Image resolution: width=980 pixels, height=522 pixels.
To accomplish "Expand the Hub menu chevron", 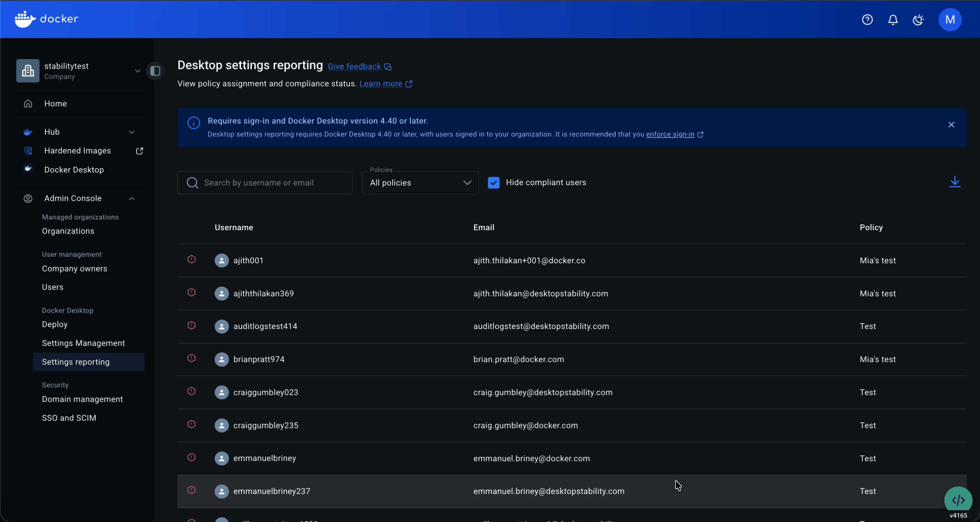I will (x=132, y=132).
